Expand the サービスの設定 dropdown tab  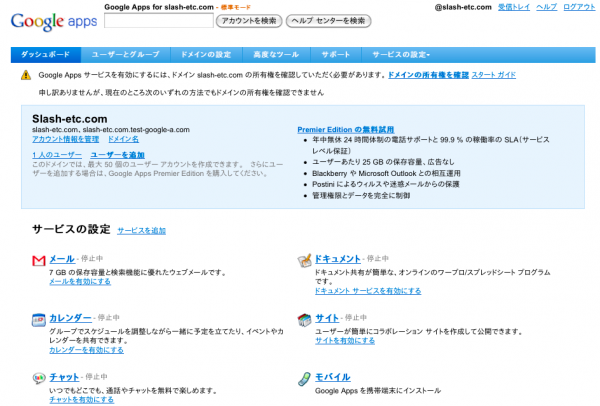point(401,55)
